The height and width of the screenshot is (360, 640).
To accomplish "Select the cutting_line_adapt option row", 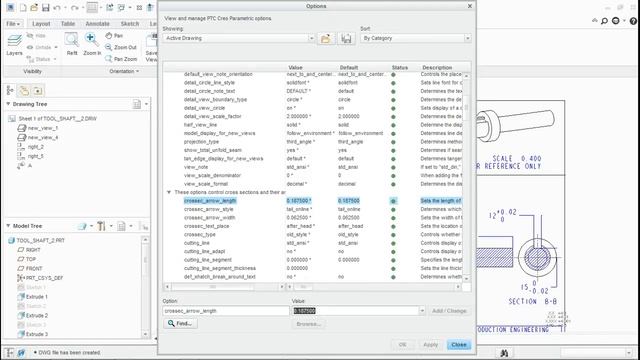I will [x=313, y=251].
